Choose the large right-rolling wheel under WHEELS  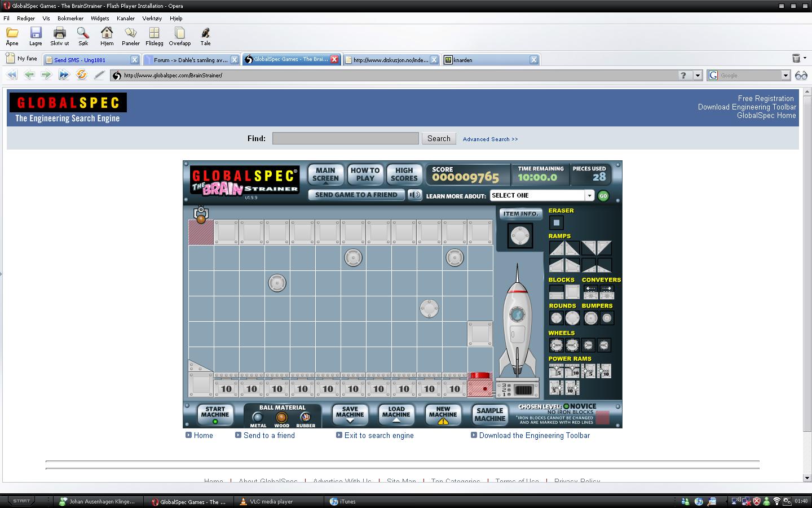[572, 345]
